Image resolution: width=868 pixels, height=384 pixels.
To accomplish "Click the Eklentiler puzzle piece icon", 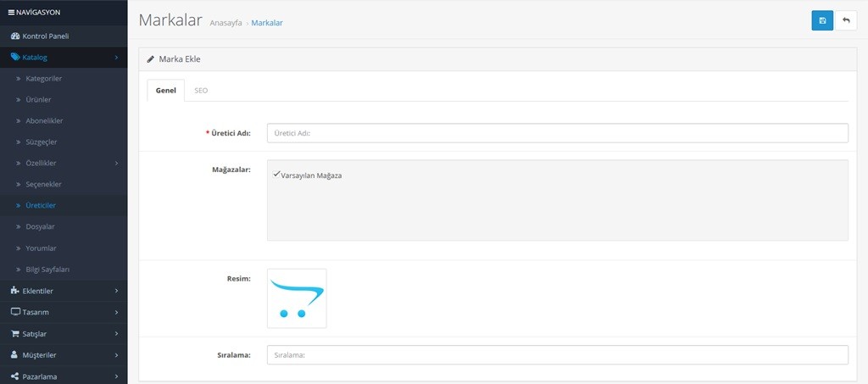I will click(14, 291).
